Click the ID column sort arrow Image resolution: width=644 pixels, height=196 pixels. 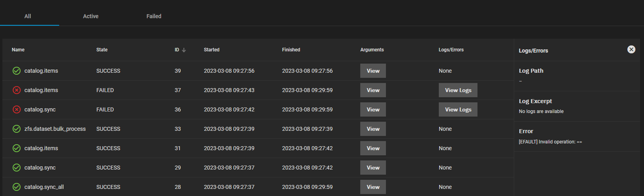pos(184,50)
